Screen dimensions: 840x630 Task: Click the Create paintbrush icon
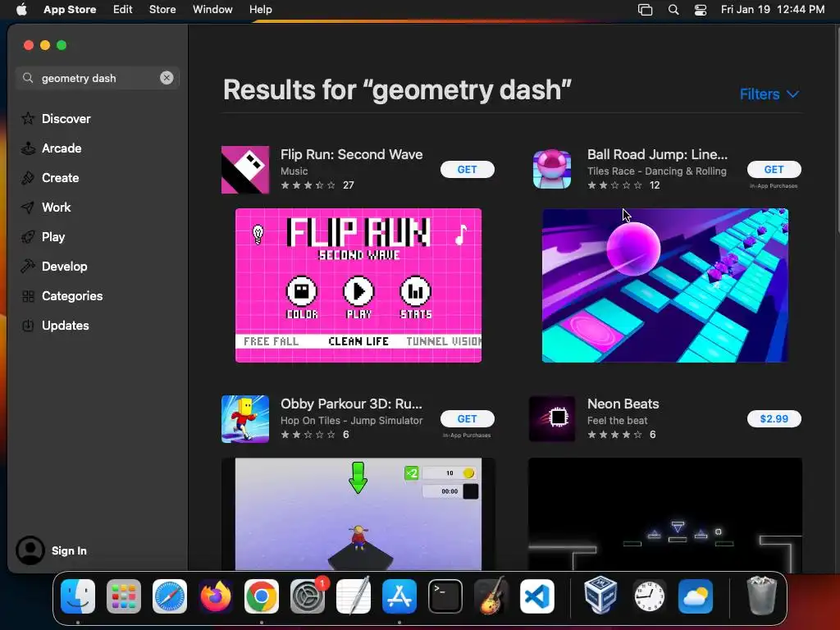pos(28,178)
